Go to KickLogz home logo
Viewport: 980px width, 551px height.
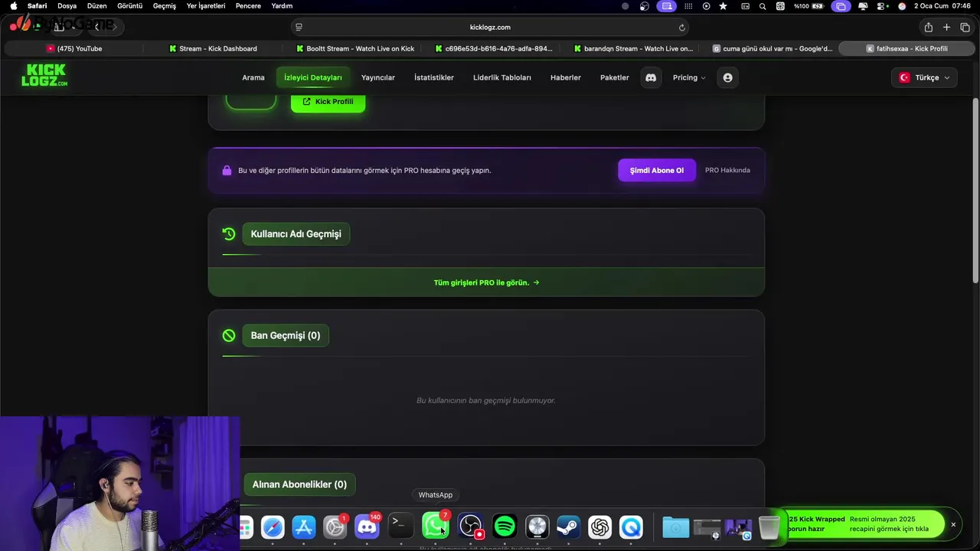pyautogui.click(x=44, y=75)
